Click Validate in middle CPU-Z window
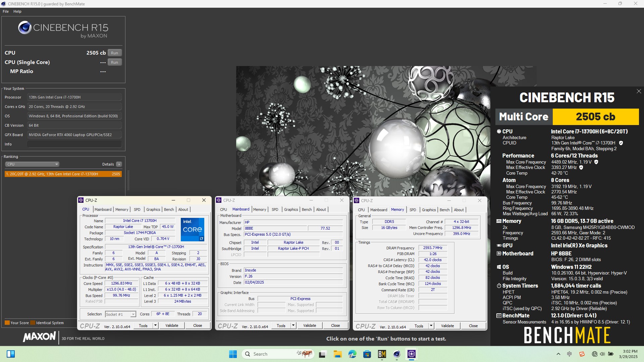644x362 pixels. click(x=310, y=325)
